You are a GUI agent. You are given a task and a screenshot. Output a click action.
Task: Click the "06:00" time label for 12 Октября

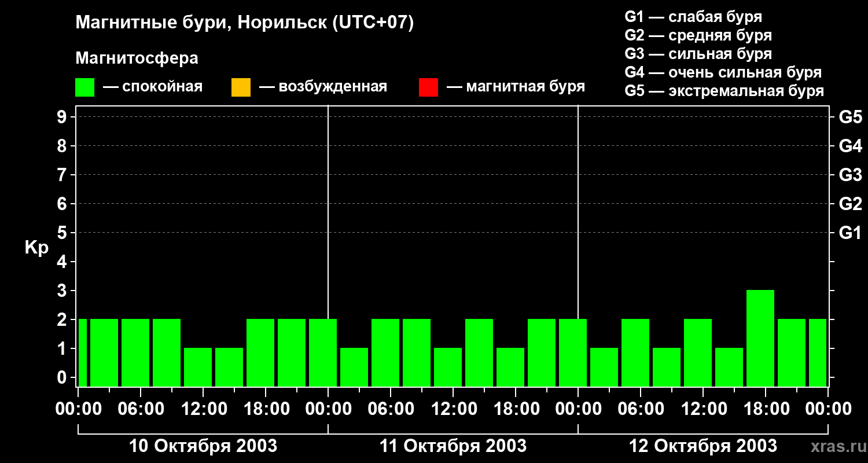pyautogui.click(x=641, y=409)
